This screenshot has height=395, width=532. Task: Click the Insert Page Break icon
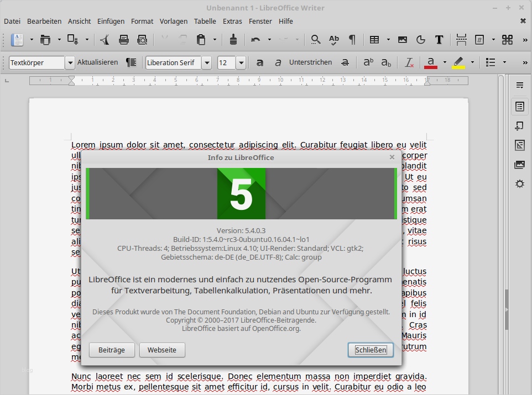tap(461, 40)
